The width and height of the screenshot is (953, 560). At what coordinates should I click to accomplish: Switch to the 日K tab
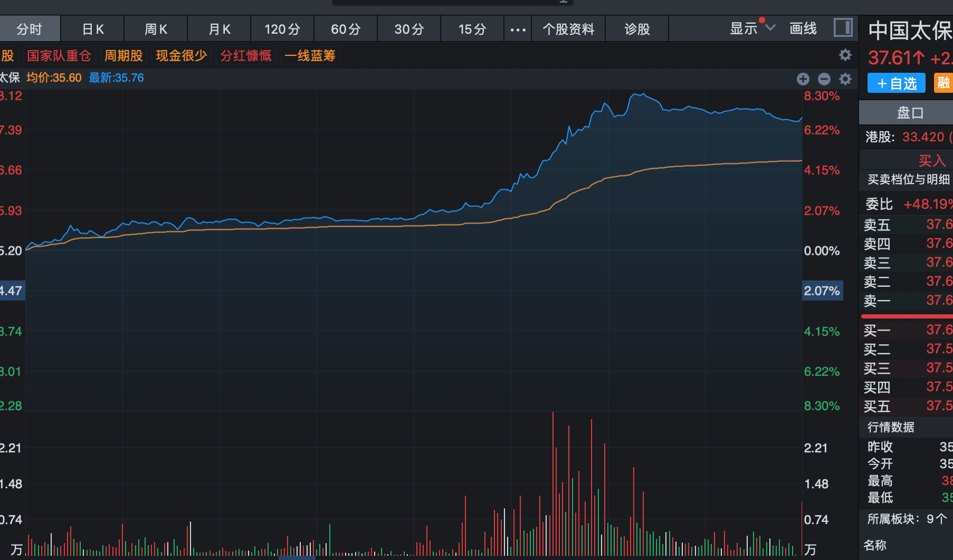tap(93, 30)
